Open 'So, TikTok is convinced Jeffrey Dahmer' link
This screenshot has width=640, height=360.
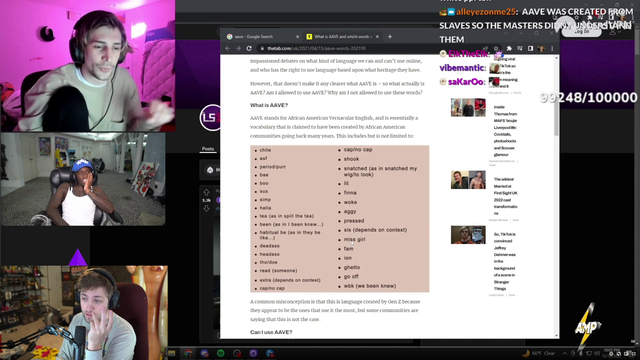(505, 261)
